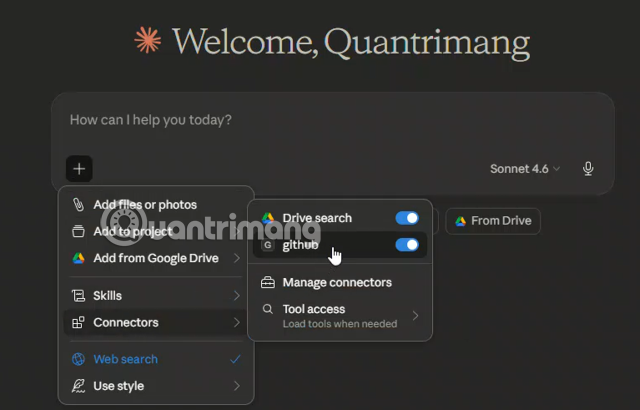The image size is (640, 410).
Task: Expand the Skills submenu chevron
Action: [237, 296]
